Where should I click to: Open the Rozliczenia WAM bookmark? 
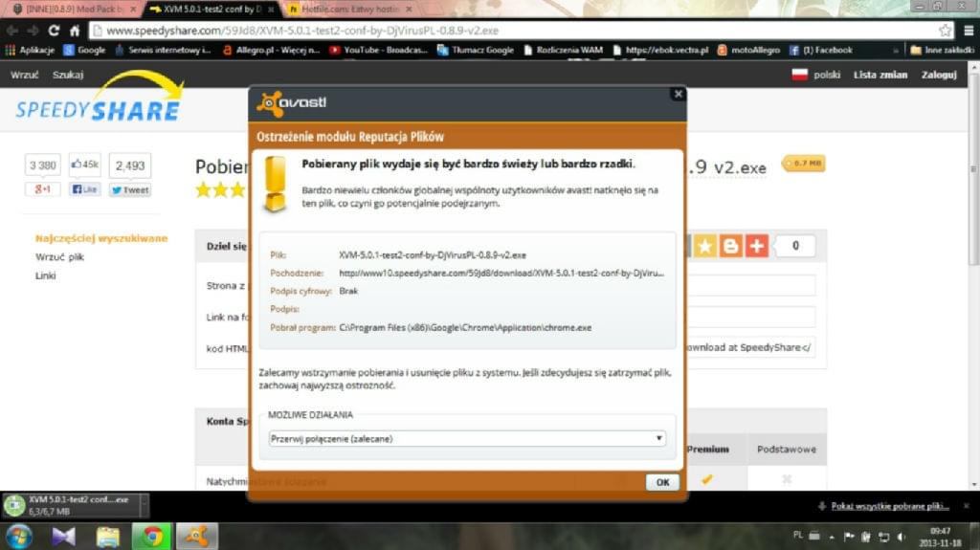click(x=563, y=50)
